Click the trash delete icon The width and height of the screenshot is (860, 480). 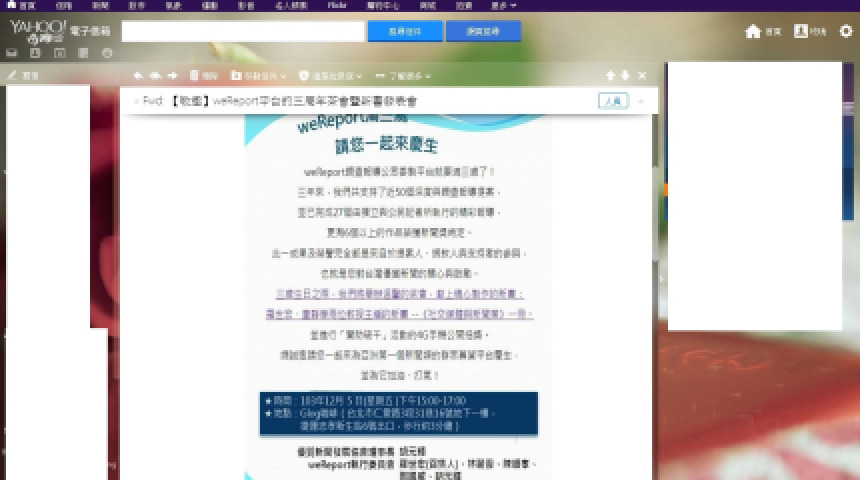tap(203, 75)
